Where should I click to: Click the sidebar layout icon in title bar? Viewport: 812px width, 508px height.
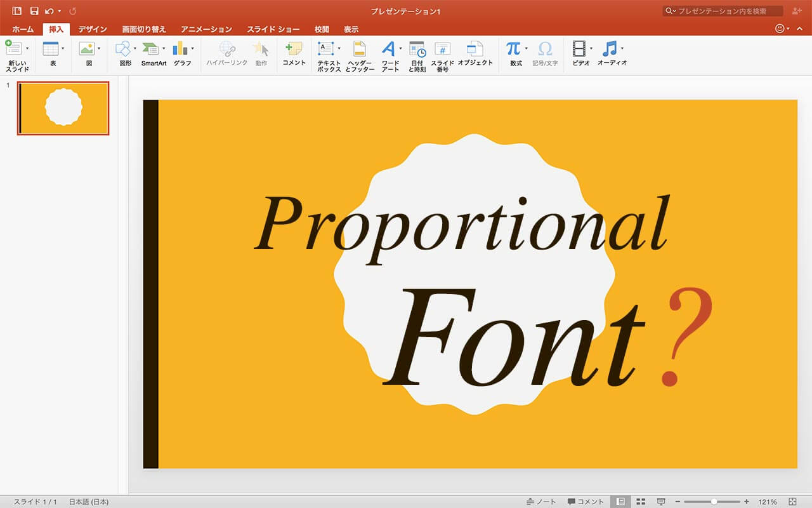coord(17,11)
